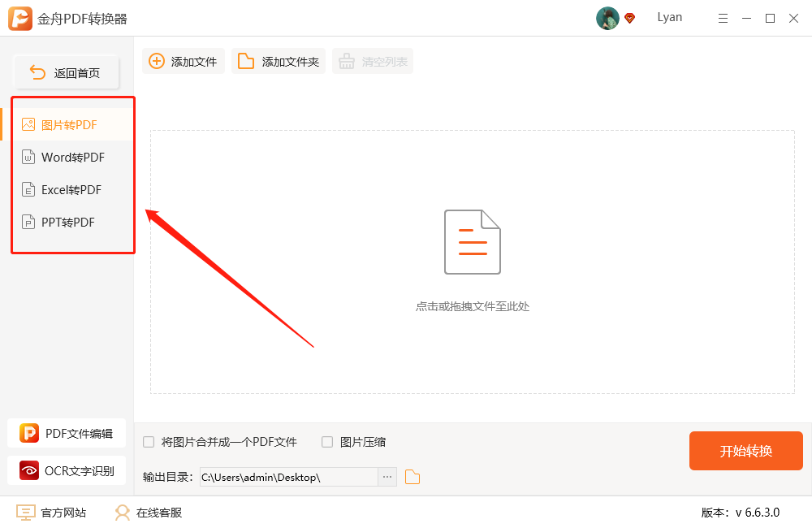The image size is (812, 528).
Task: Open the output folder icon next to path
Action: 412,477
